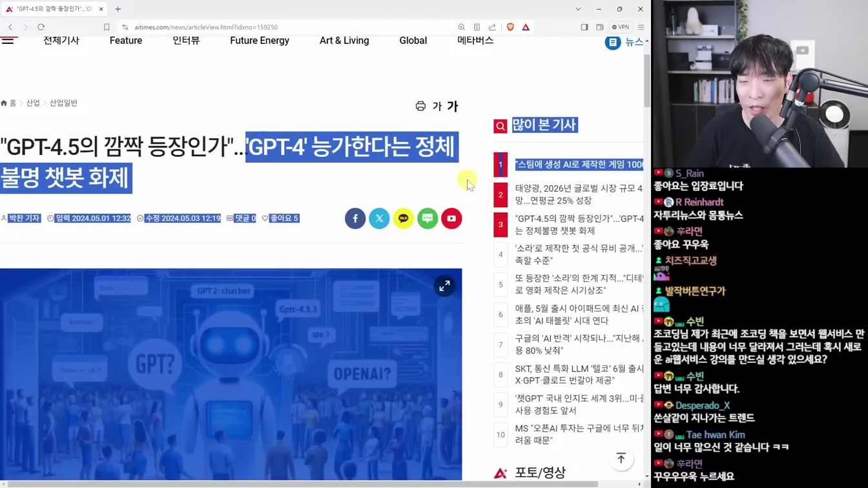Open the Brave wallet icon
868x488 pixels.
click(x=599, y=27)
